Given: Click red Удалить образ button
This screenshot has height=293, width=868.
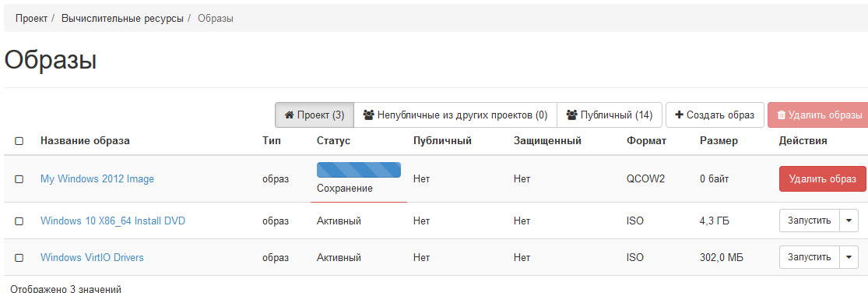Looking at the screenshot, I should [823, 179].
